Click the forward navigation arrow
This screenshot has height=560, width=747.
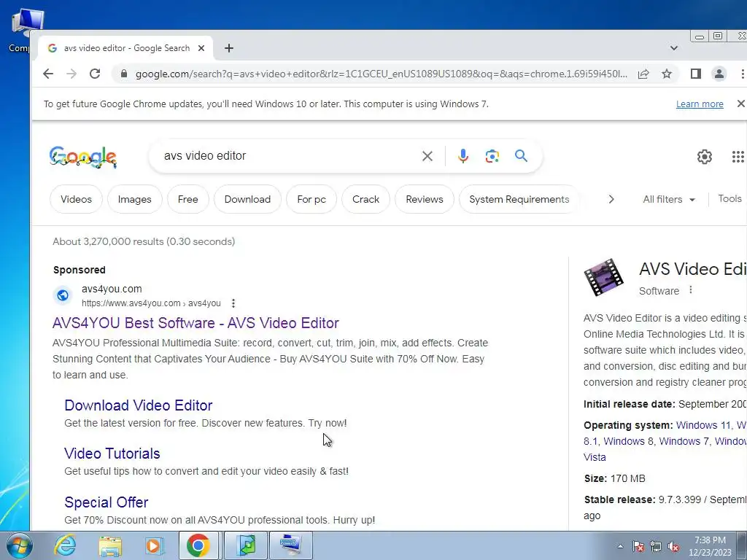[x=71, y=74]
